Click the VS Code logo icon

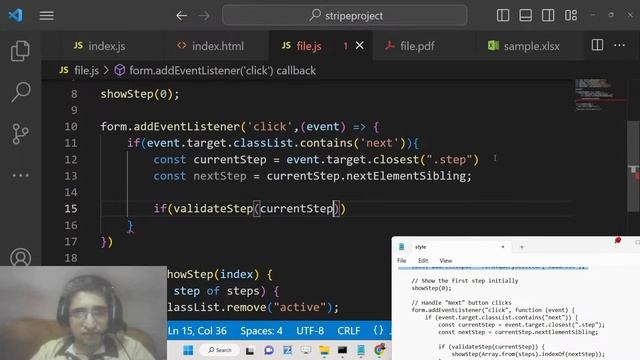point(16,16)
